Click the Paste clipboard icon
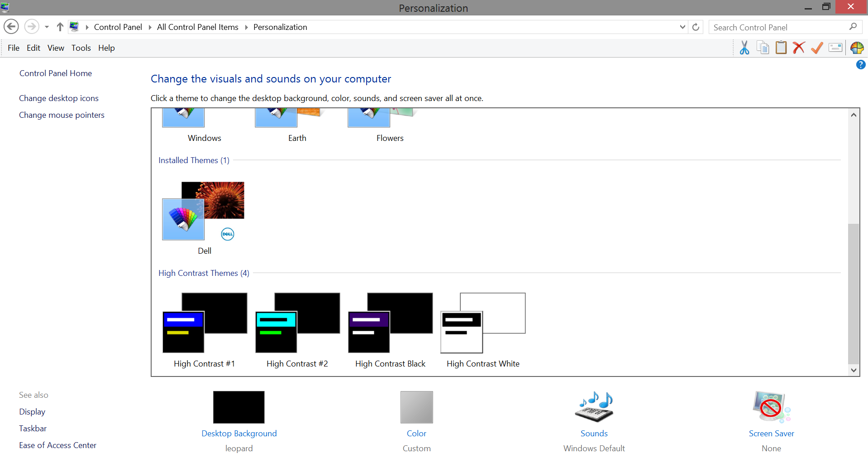The height and width of the screenshot is (463, 868). [x=781, y=48]
